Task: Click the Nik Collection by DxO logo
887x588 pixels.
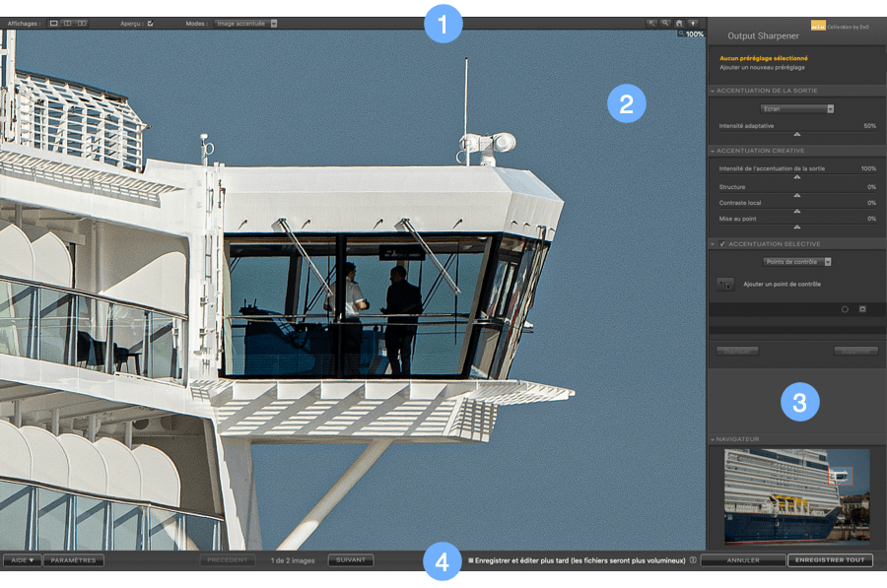Action: coord(840,26)
